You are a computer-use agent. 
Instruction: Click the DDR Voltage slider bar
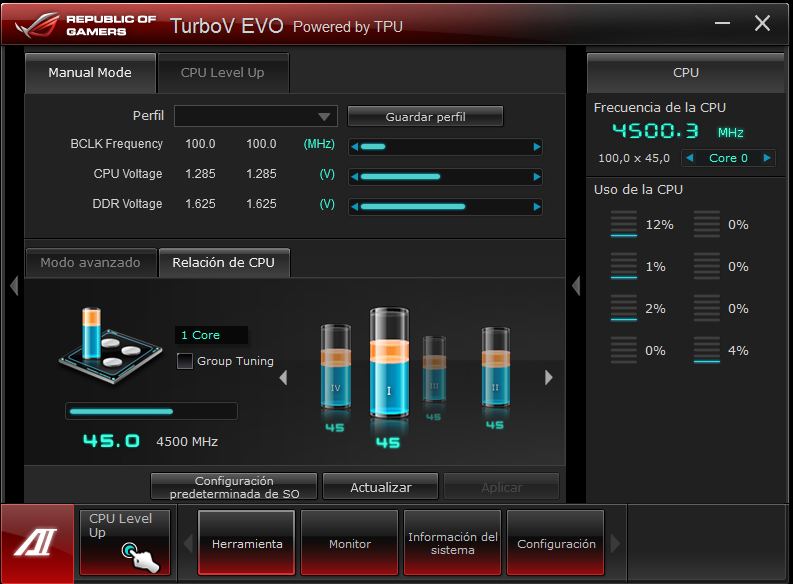[446, 206]
